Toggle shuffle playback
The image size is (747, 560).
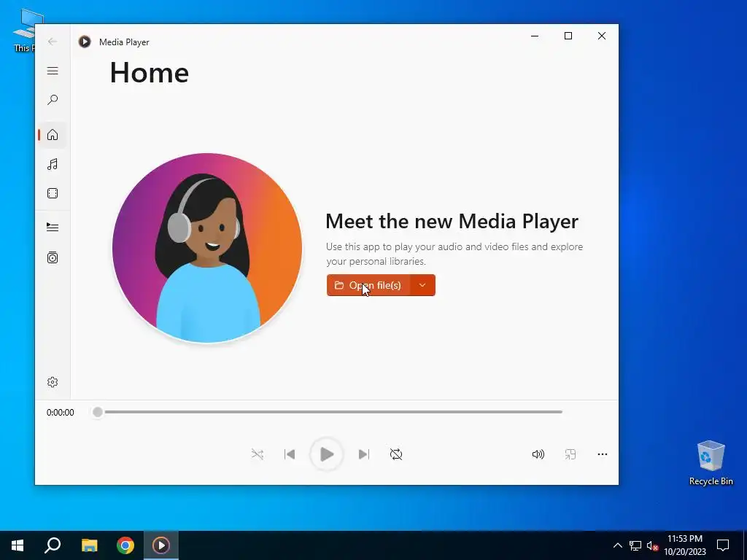click(258, 454)
